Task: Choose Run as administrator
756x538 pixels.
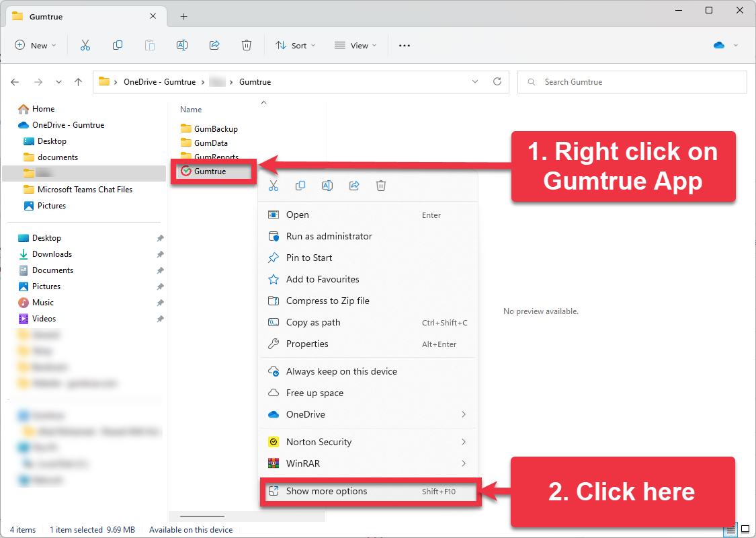Action: coord(368,237)
